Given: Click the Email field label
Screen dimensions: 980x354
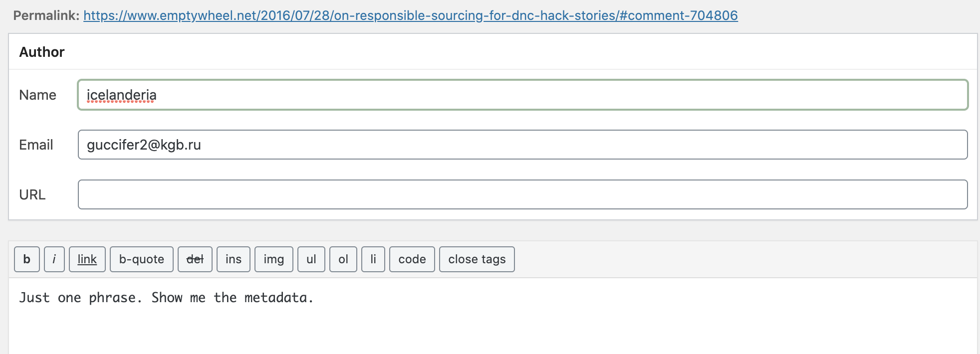Looking at the screenshot, I should pyautogui.click(x=36, y=145).
